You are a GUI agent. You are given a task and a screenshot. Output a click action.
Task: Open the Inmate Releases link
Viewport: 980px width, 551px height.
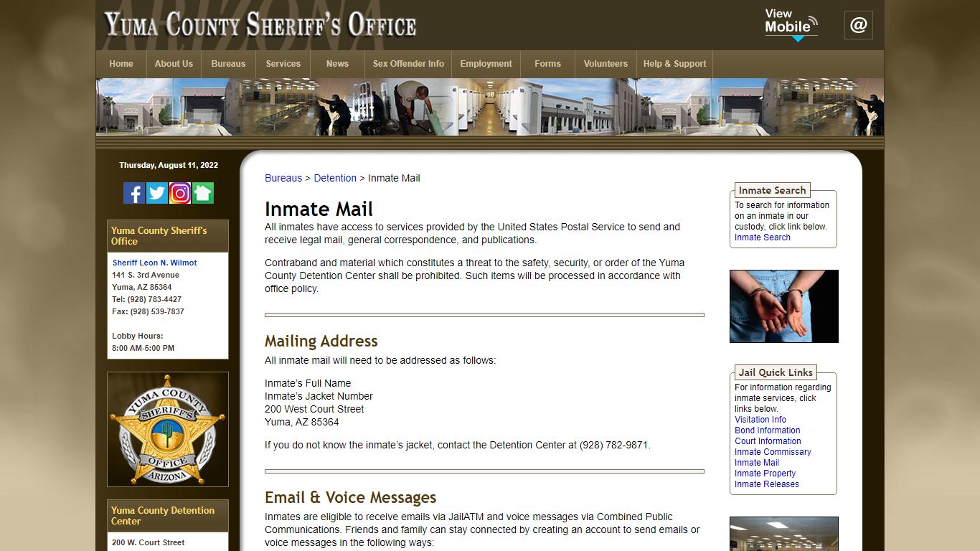point(767,484)
